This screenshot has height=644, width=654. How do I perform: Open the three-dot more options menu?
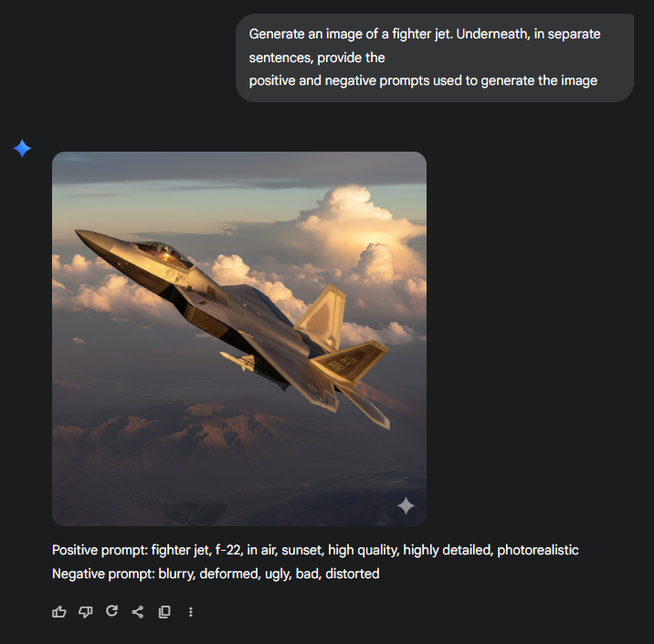pyautogui.click(x=191, y=612)
